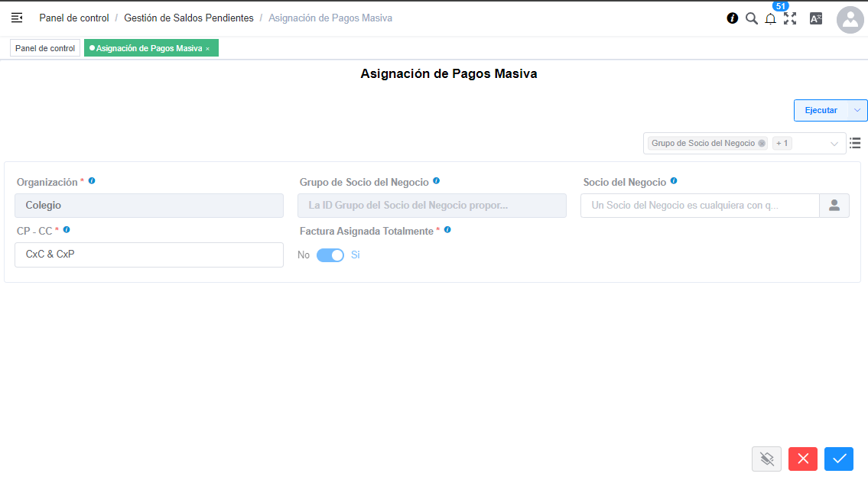Open Socio del Negocio person lookup icon
The image size is (868, 480).
(x=834, y=205)
